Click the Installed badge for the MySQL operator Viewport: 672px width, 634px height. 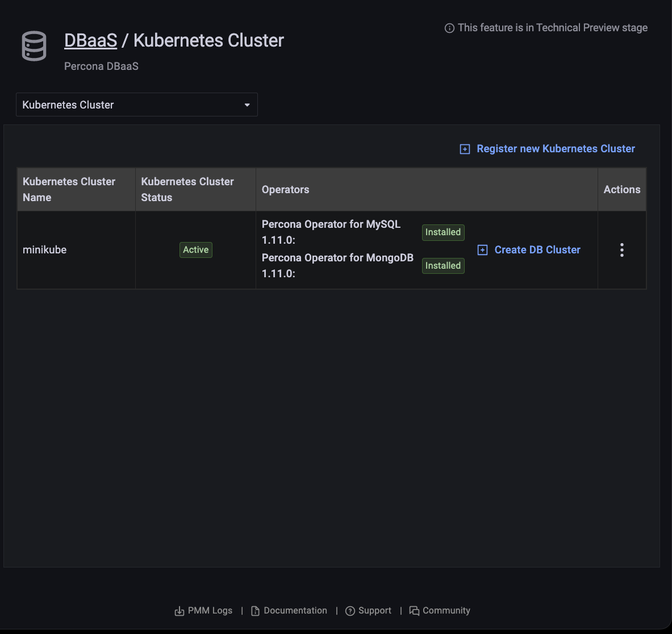[443, 232]
